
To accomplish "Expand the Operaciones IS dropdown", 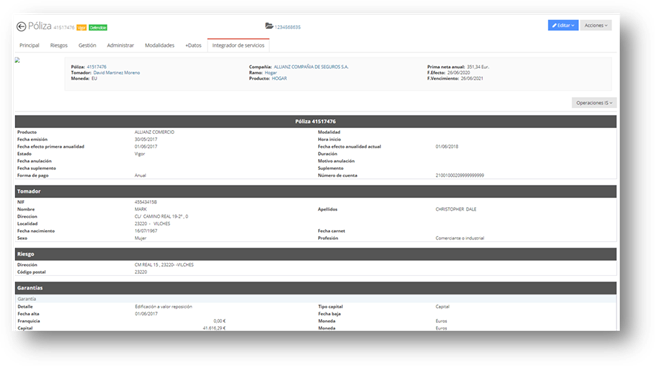I will point(594,103).
